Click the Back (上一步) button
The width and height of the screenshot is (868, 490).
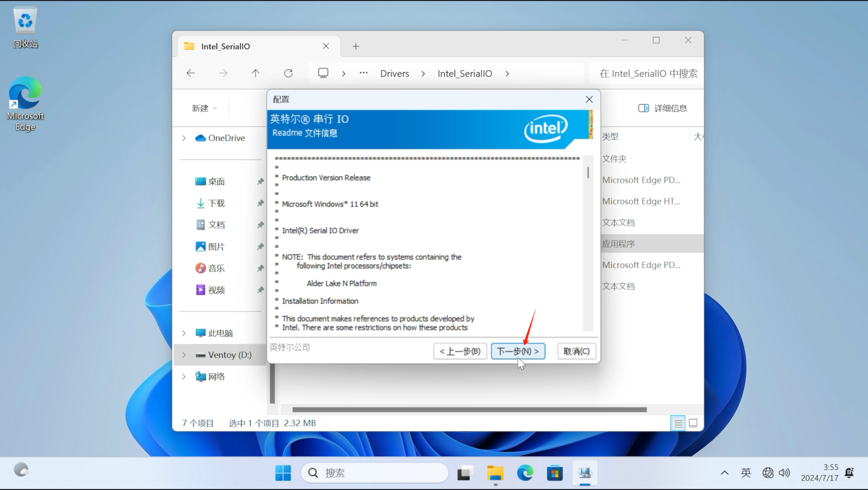[460, 351]
